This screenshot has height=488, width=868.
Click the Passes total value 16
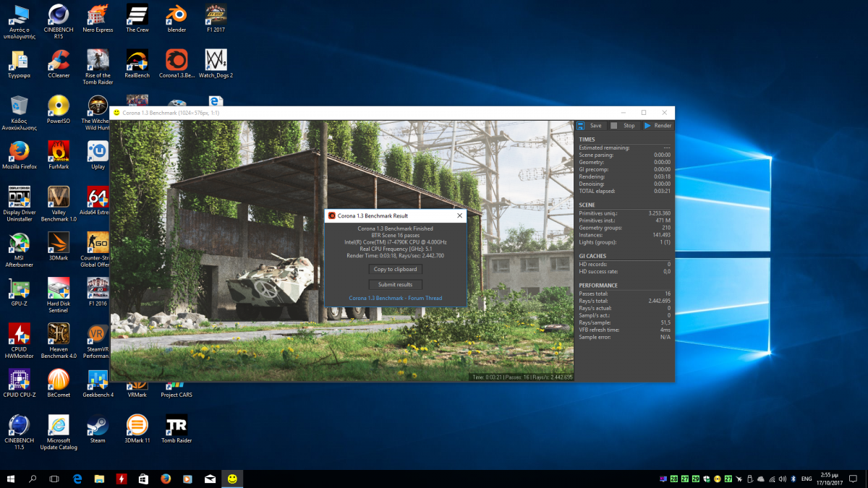pyautogui.click(x=668, y=293)
